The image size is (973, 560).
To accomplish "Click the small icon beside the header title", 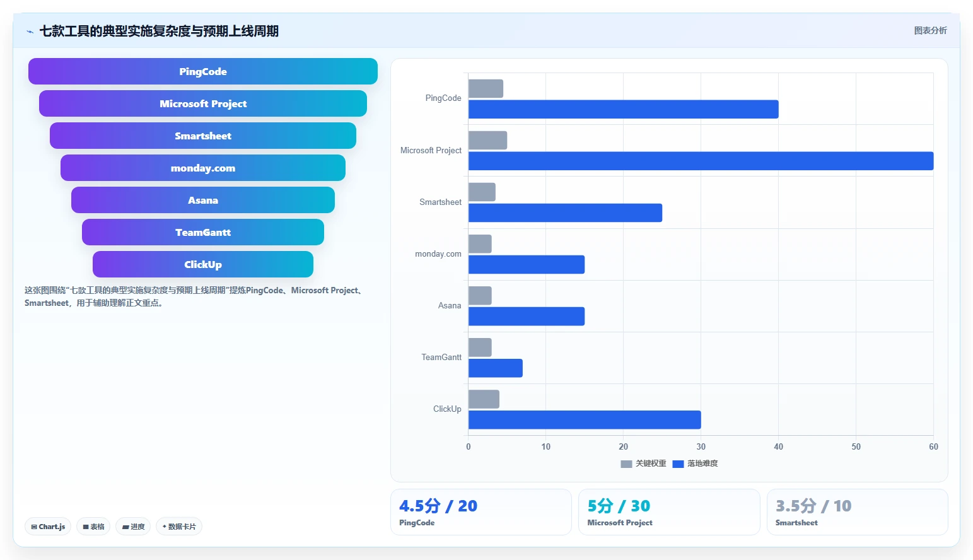I will [x=30, y=32].
